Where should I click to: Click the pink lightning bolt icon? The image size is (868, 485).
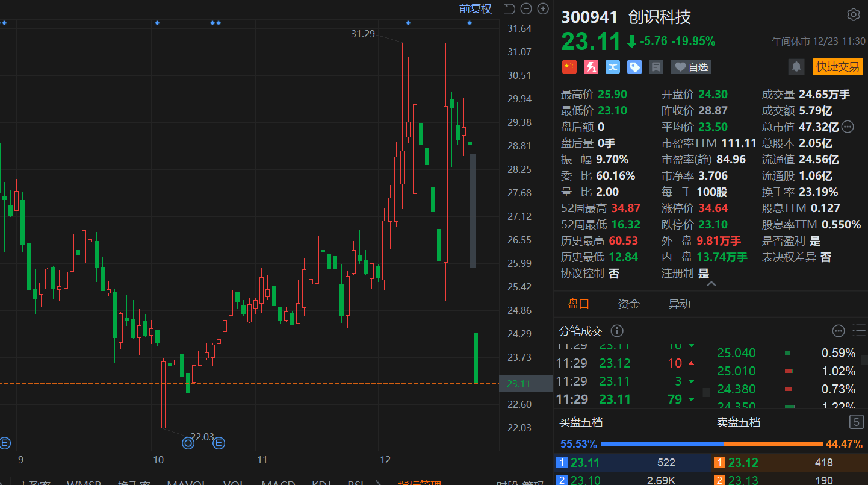(591, 67)
